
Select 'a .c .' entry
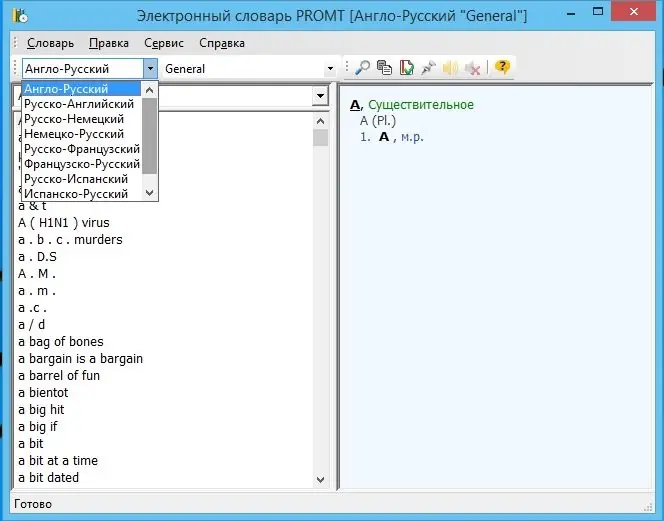click(x=33, y=308)
